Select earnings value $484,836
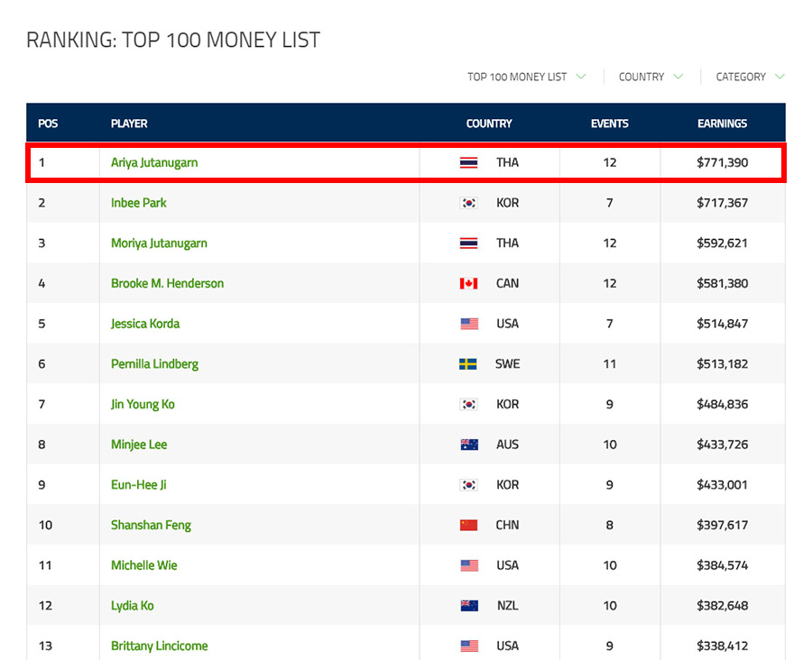This screenshot has width=812, height=660. coord(722,404)
